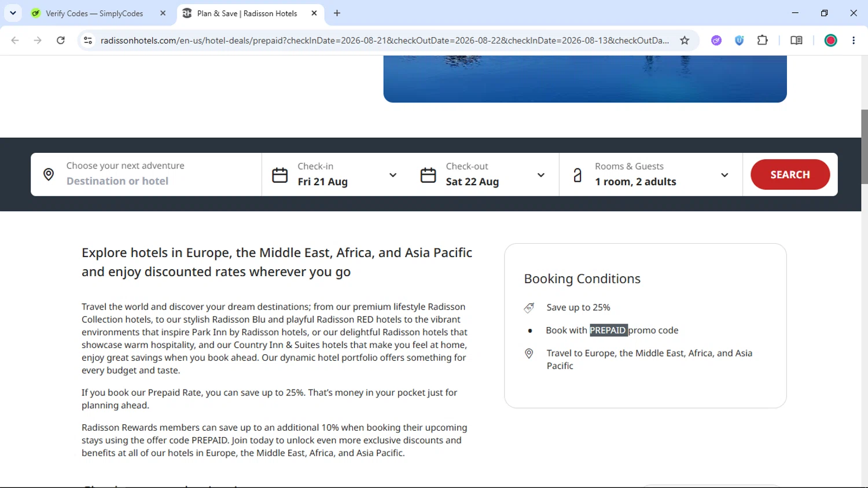Open the Bitwarden shield extension icon
The height and width of the screenshot is (488, 868).
pyautogui.click(x=739, y=41)
